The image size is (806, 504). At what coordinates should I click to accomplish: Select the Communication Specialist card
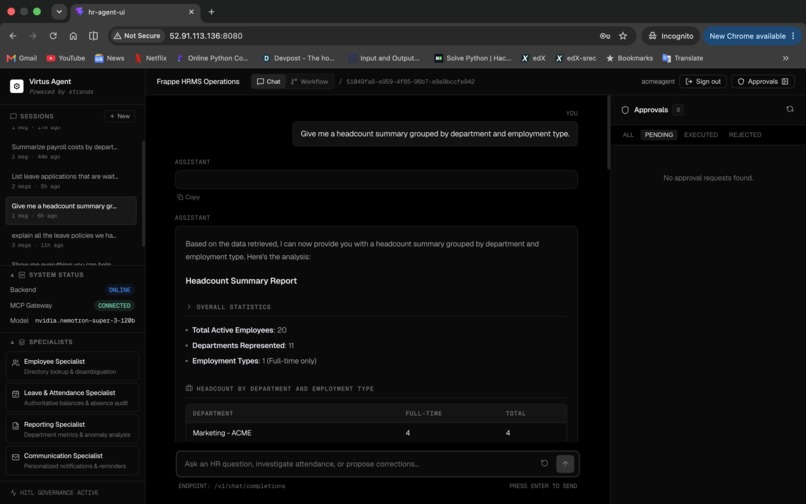[72, 460]
